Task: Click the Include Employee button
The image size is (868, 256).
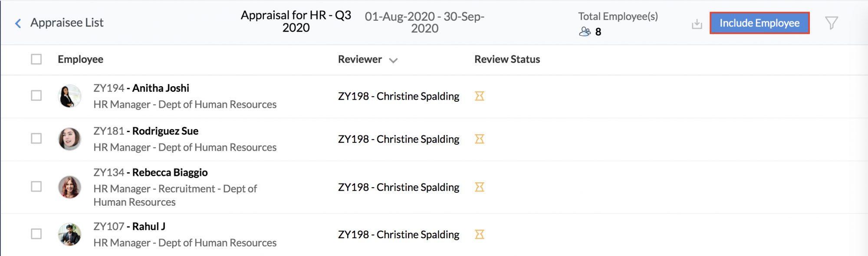Action: (x=759, y=23)
